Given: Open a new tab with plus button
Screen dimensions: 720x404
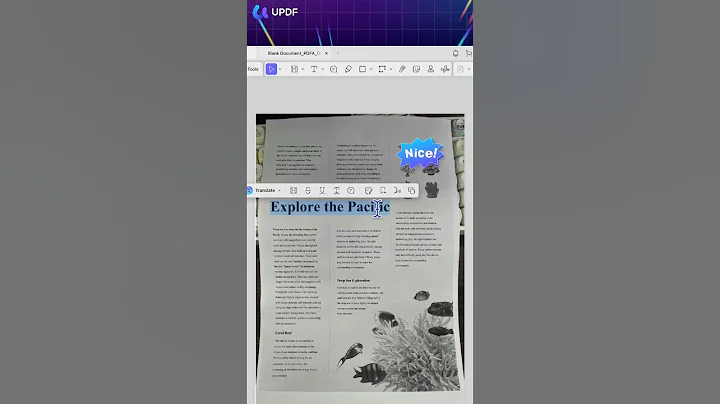Looking at the screenshot, I should pyautogui.click(x=338, y=53).
